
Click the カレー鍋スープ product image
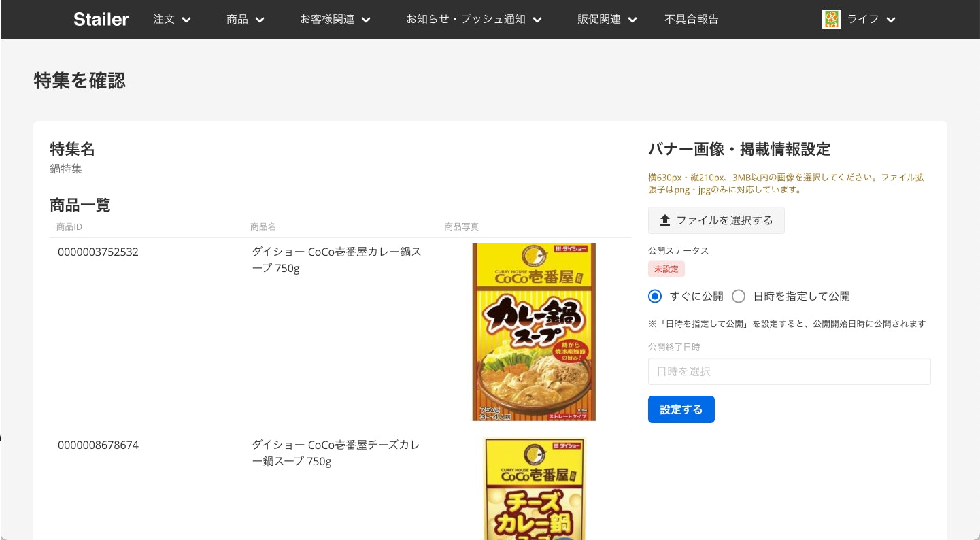point(534,332)
